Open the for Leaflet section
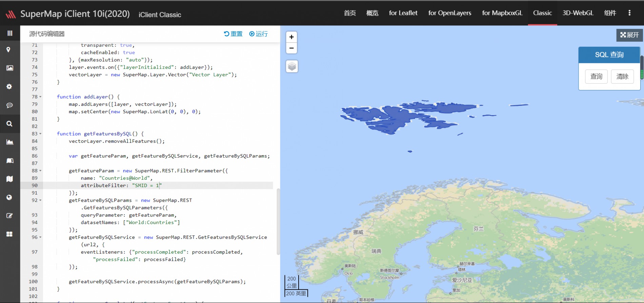The width and height of the screenshot is (644, 303). (403, 13)
